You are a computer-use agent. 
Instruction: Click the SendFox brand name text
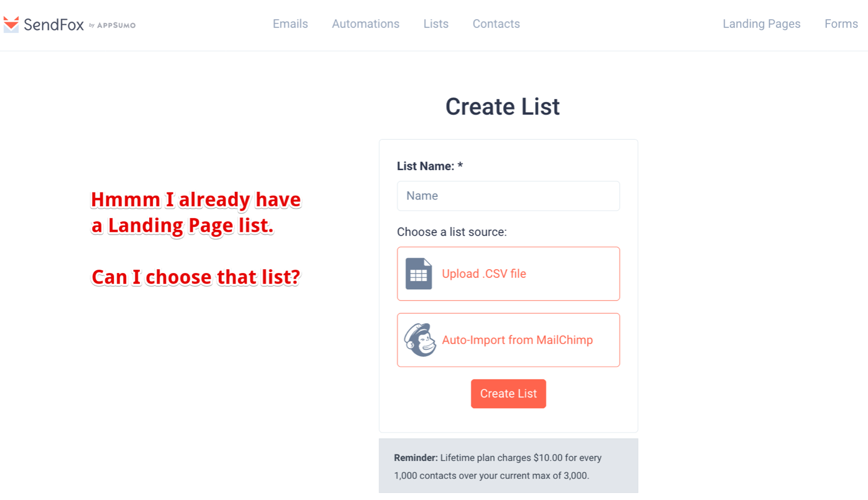pos(54,25)
